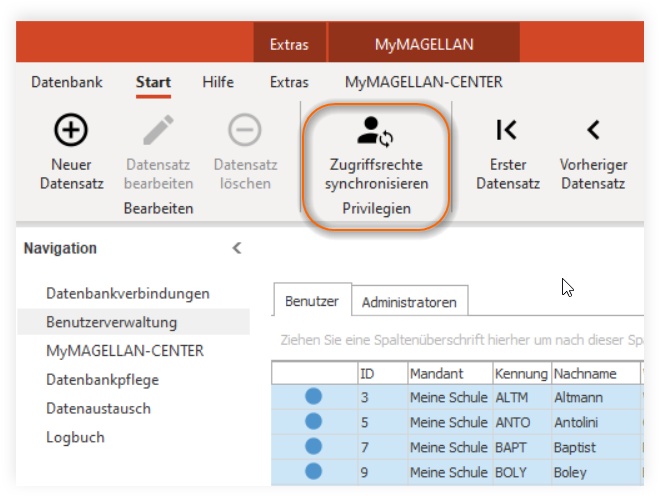Click Meine Schule in the Altmann row

[x=449, y=397]
